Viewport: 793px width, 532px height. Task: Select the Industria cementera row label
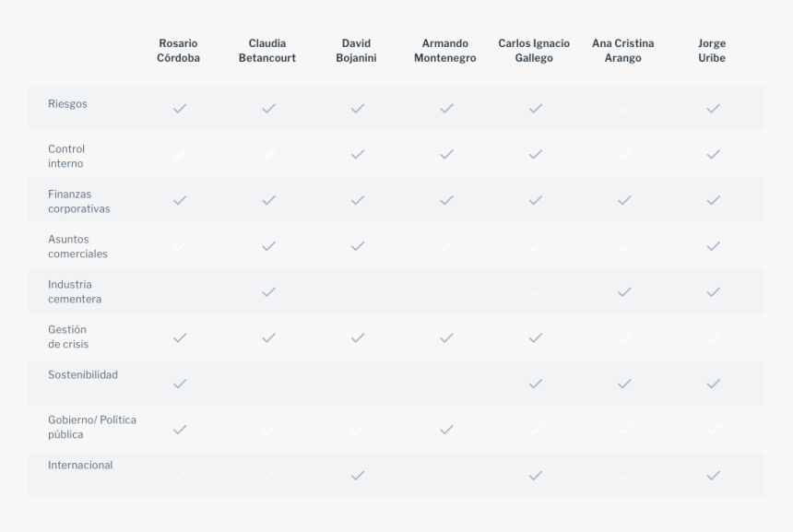[x=75, y=291]
